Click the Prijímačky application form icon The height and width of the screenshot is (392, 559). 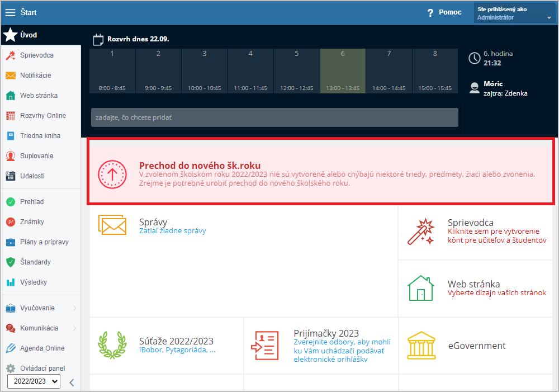click(265, 345)
